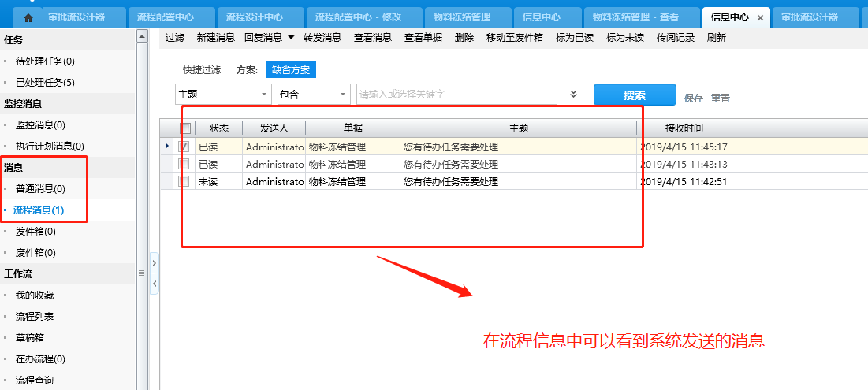This screenshot has width=868, height=390.
Task: Open 在办流程(0) sidebar item
Action: (40, 359)
